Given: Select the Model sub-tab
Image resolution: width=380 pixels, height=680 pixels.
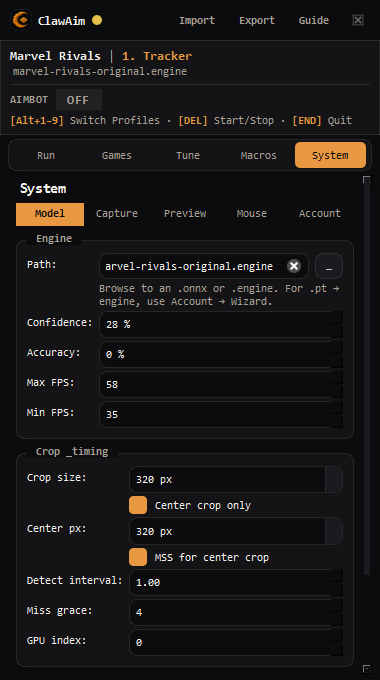Looking at the screenshot, I should [x=50, y=214].
